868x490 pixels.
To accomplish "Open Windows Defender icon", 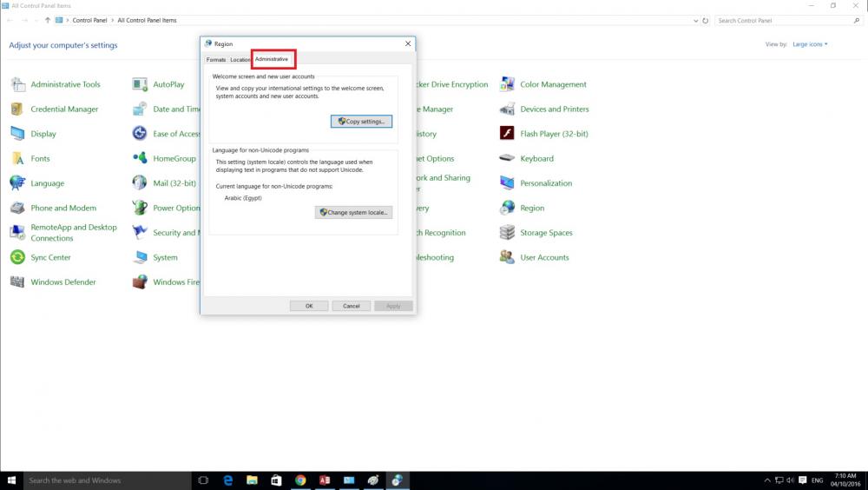I will point(17,281).
